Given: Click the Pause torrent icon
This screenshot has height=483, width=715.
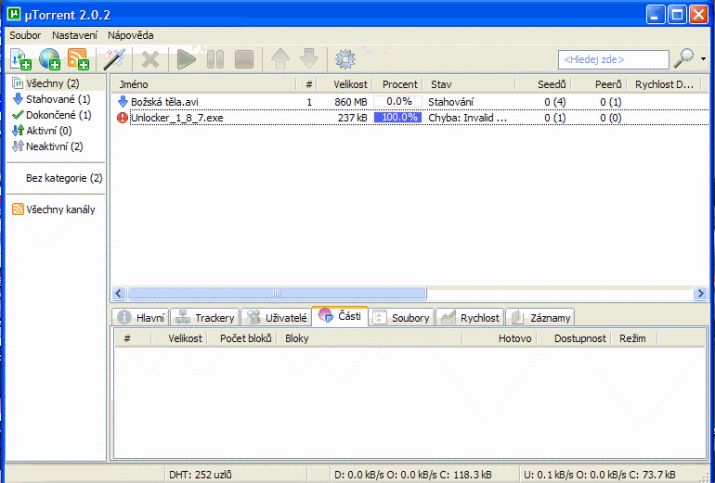Looking at the screenshot, I should [x=215, y=60].
